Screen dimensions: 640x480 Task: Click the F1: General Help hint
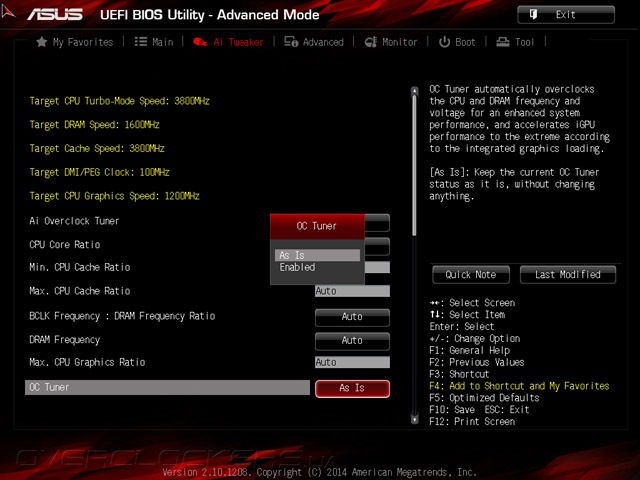(469, 350)
